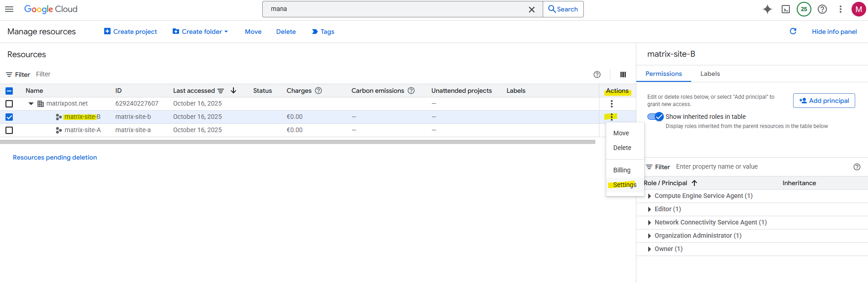Check the matrix-site-A row checkbox
Screen dimensions: 868x283
click(9, 130)
